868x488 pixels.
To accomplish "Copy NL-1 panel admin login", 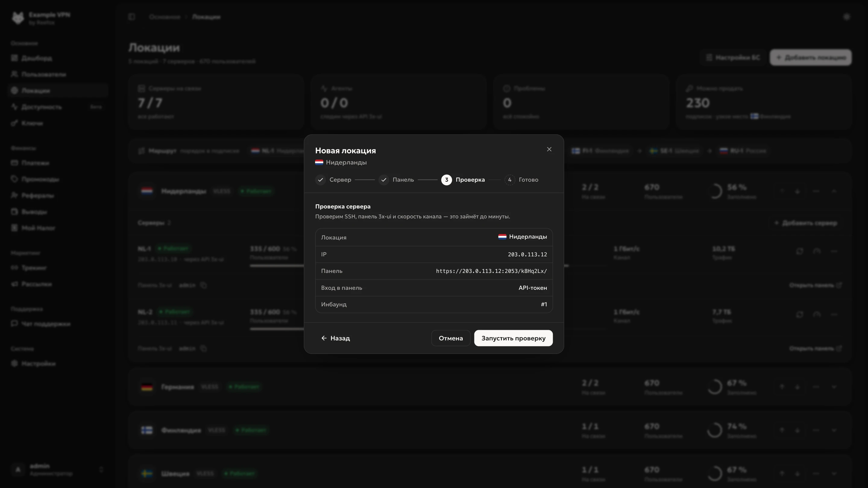I will click(x=203, y=285).
